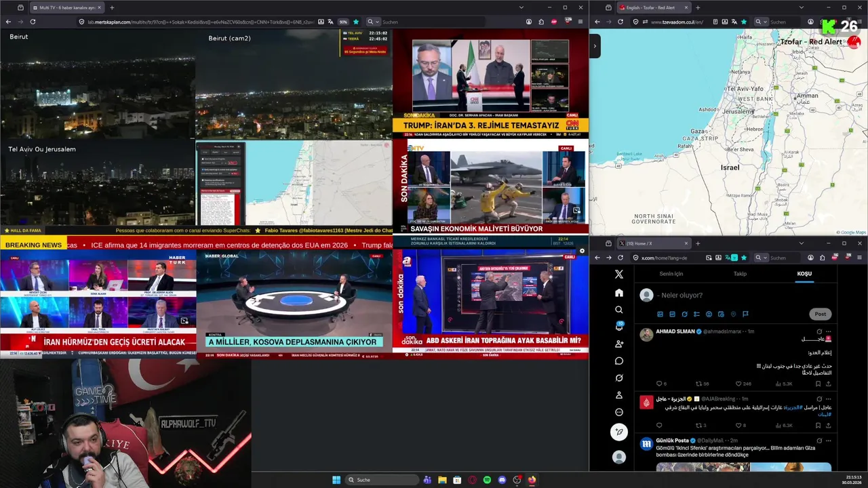The height and width of the screenshot is (488, 868).
Task: Click the Tel Aviv Ou Jerusalem video tile
Action: tap(98, 183)
